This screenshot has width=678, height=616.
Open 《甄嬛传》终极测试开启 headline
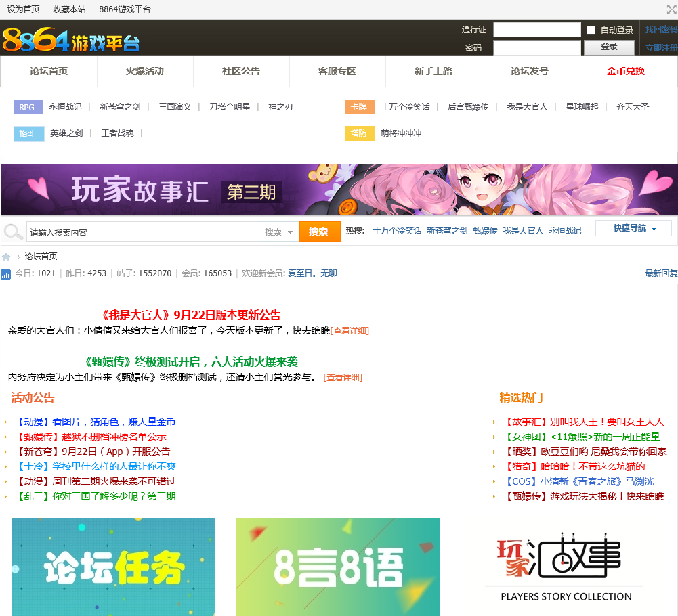pyautogui.click(x=191, y=362)
